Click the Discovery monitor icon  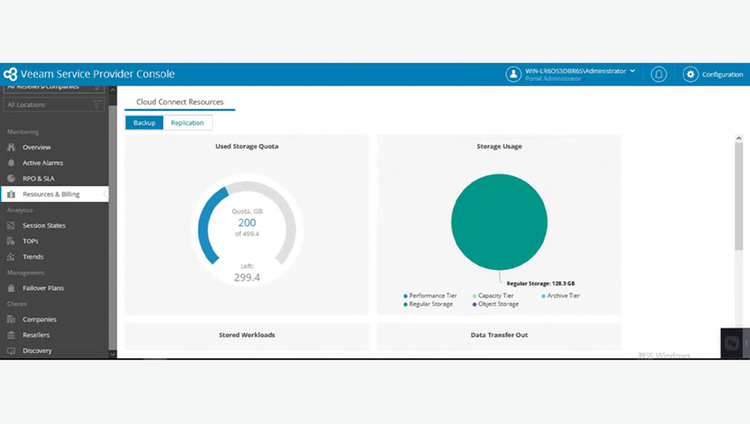click(x=11, y=351)
